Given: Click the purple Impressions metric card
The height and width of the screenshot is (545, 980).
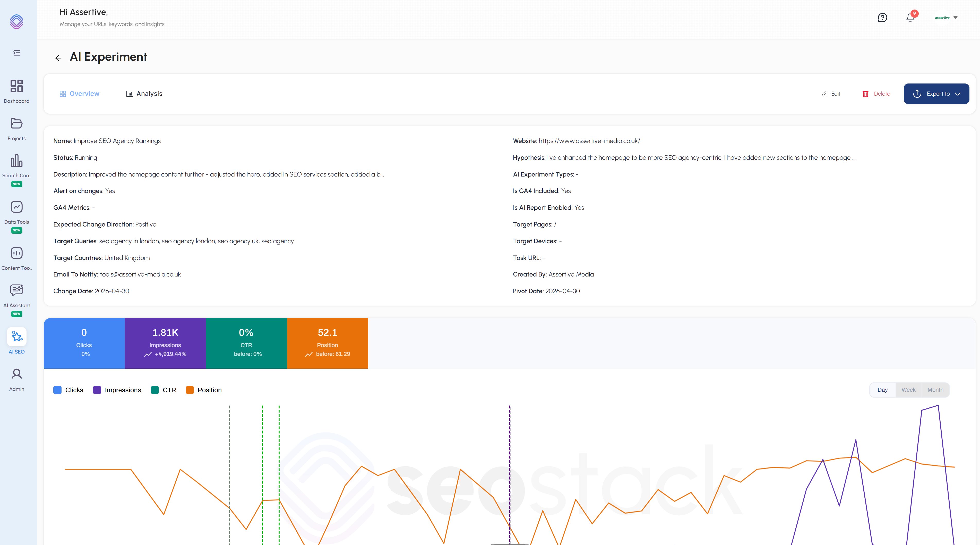Looking at the screenshot, I should pyautogui.click(x=165, y=343).
